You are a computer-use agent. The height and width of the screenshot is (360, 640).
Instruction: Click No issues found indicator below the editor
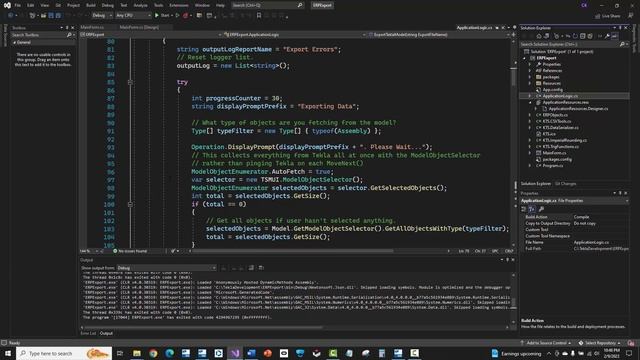130,251
